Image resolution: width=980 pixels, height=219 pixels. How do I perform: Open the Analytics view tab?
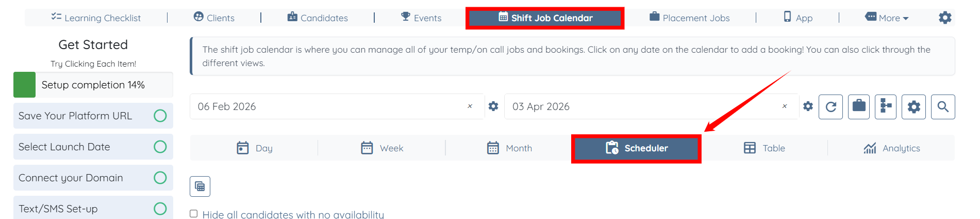[891, 148]
